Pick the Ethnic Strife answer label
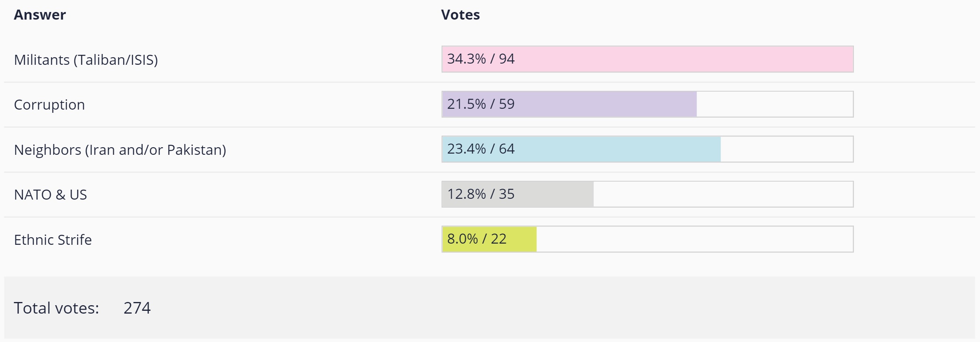Image resolution: width=980 pixels, height=342 pixels. click(53, 240)
